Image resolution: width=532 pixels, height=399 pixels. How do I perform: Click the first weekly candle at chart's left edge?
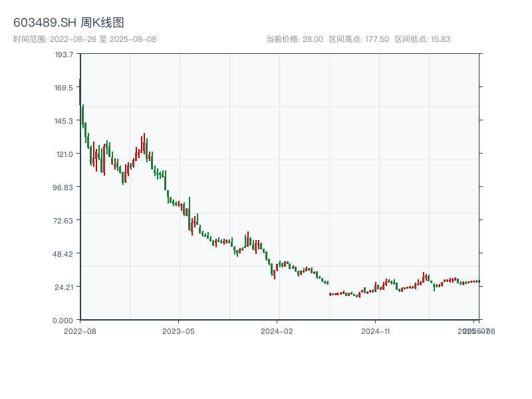[x=80, y=92]
